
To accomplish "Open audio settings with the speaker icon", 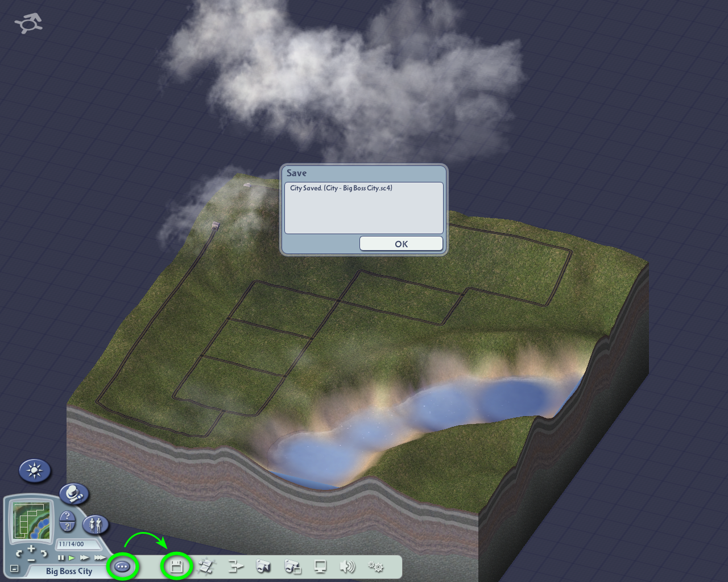I will pyautogui.click(x=347, y=566).
